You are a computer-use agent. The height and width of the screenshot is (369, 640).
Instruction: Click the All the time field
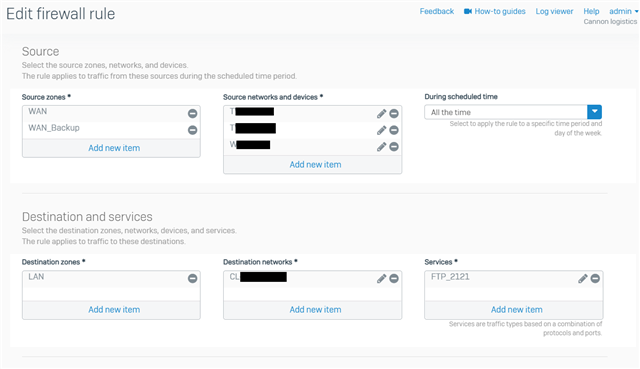coord(506,112)
